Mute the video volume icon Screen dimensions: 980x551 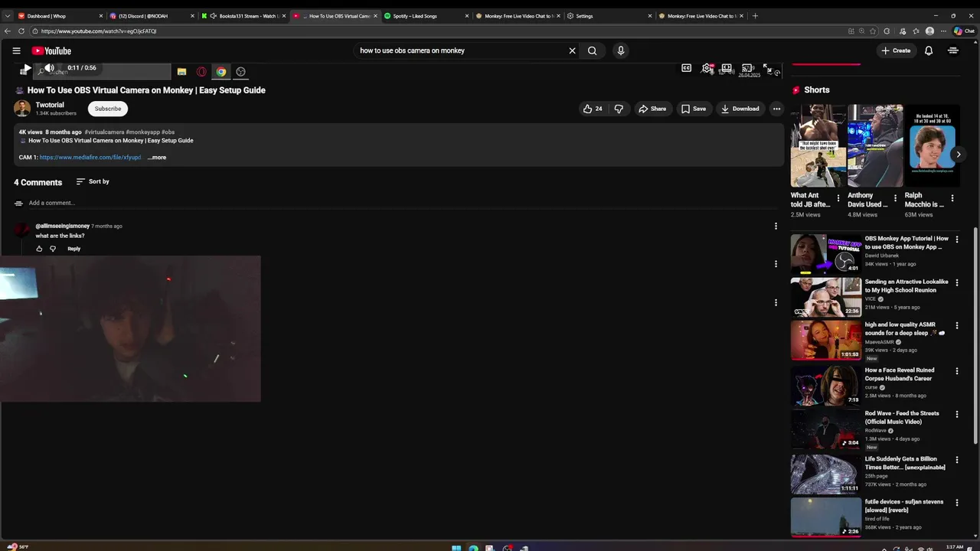pos(49,68)
